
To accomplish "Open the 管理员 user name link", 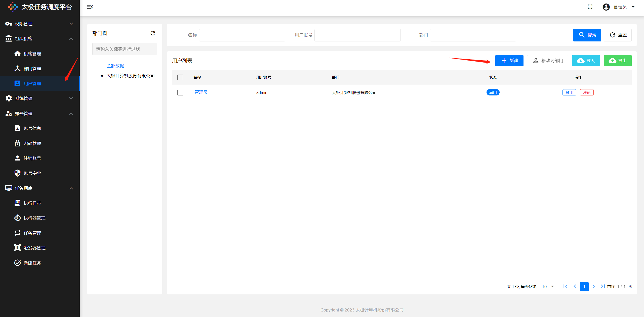I will (x=201, y=92).
